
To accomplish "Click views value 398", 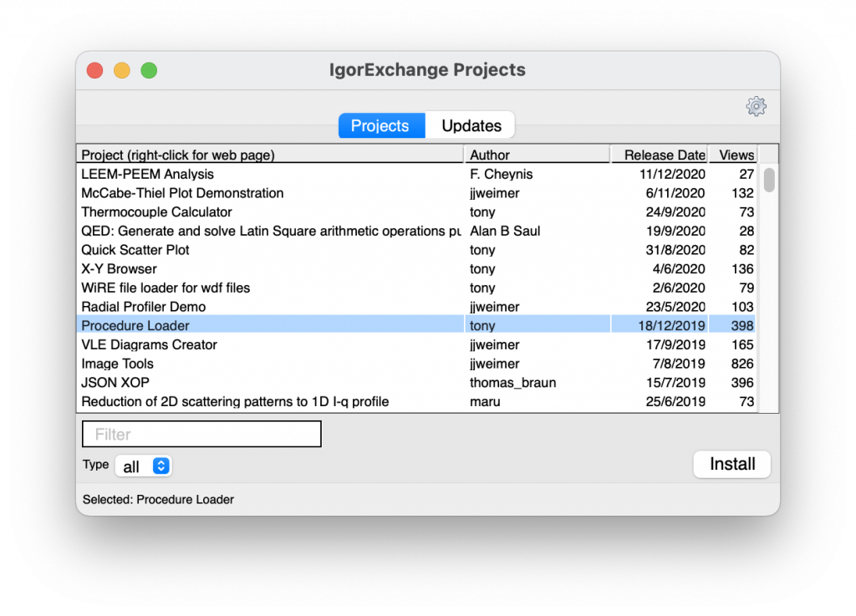I will coord(742,326).
